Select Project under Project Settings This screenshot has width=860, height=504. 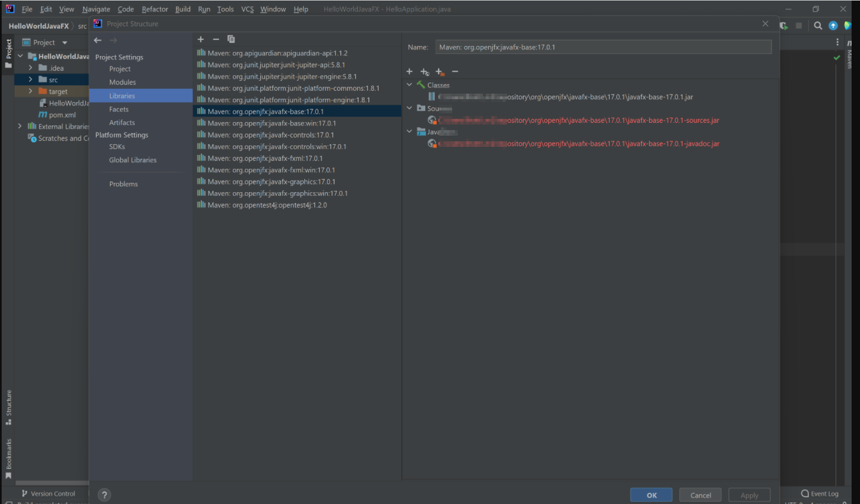pos(120,69)
